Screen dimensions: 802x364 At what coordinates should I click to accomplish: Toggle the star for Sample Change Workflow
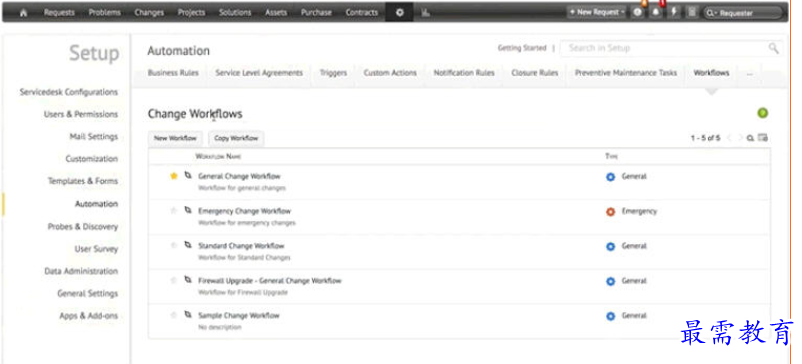pyautogui.click(x=173, y=315)
